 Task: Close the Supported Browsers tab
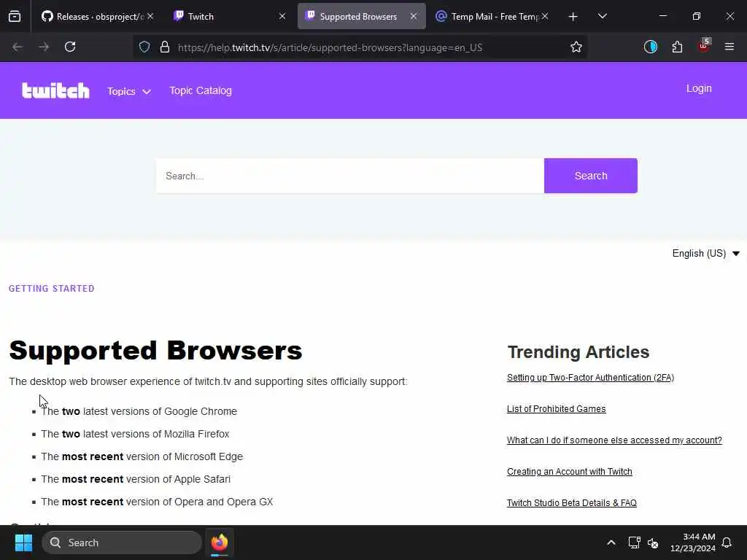(x=414, y=16)
